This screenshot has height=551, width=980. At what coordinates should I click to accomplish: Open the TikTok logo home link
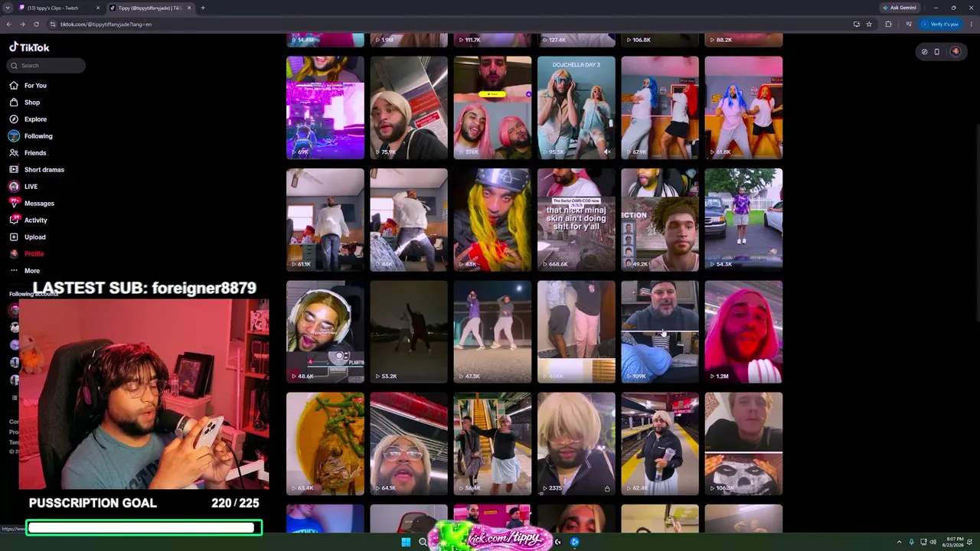[x=29, y=47]
